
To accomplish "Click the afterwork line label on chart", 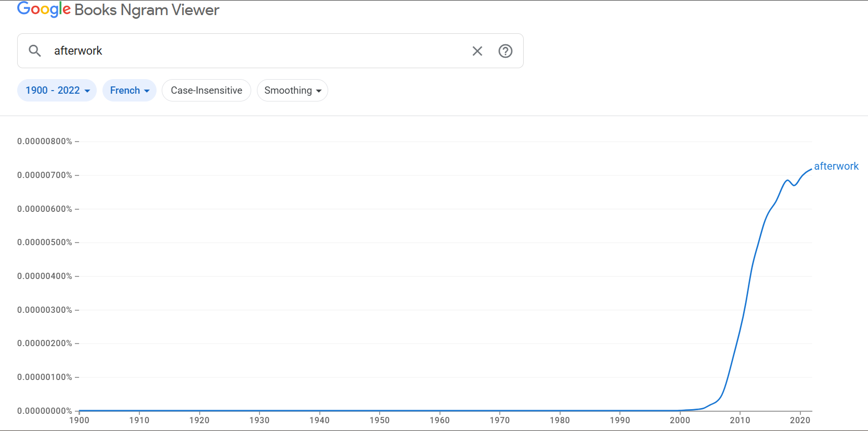I will pyautogui.click(x=836, y=166).
